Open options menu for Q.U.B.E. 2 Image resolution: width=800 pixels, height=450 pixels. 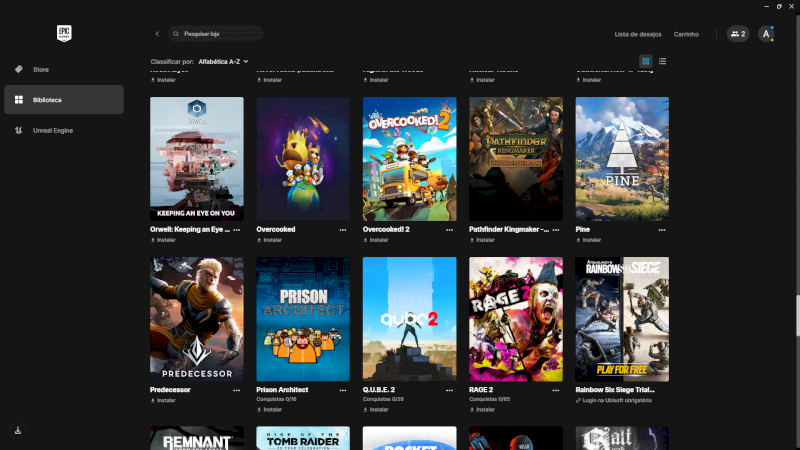449,390
